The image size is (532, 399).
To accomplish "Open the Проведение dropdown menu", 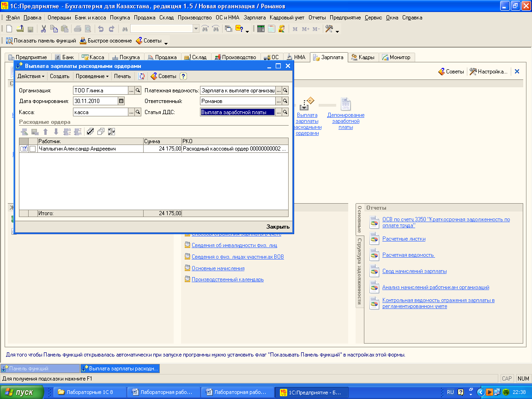I will point(92,76).
